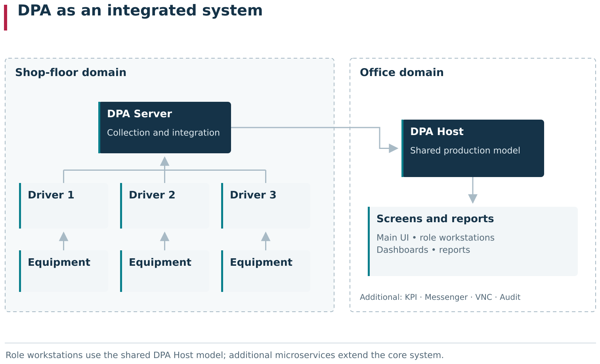Select the "Office domain" label
The image size is (600, 364).
pyautogui.click(x=401, y=72)
